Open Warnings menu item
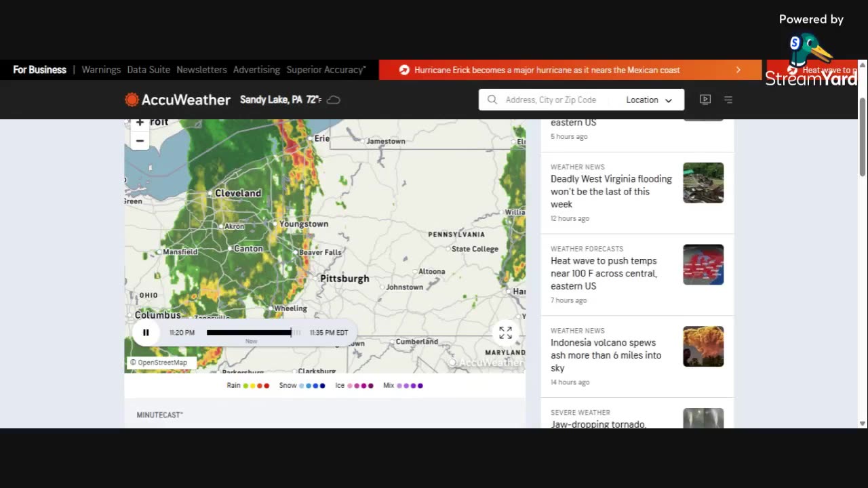This screenshot has height=488, width=868. (101, 70)
